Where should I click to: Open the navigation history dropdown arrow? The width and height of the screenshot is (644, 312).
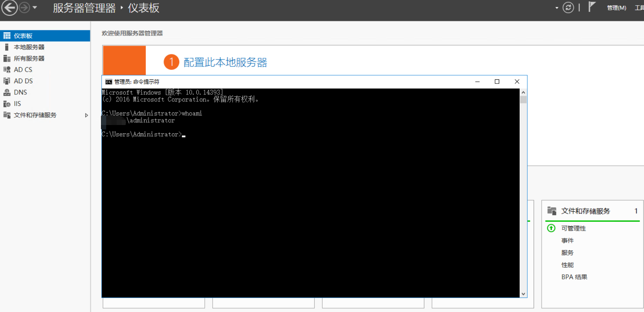[35, 7]
